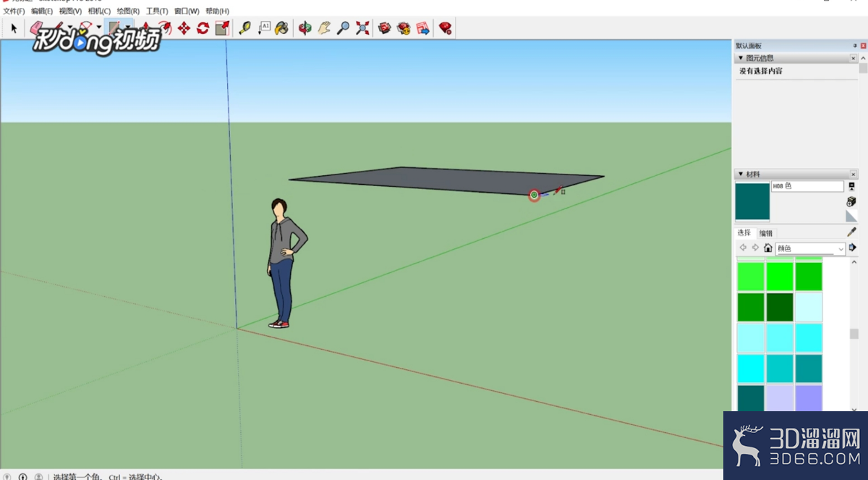Collapse the 图元信息 panel
Image resolution: width=868 pixels, height=480 pixels.
pos(741,58)
